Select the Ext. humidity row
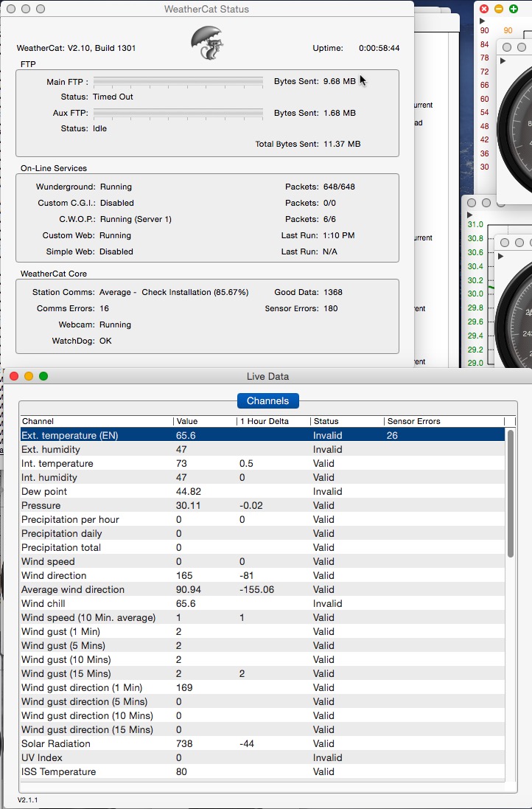The image size is (532, 809). 262,449
